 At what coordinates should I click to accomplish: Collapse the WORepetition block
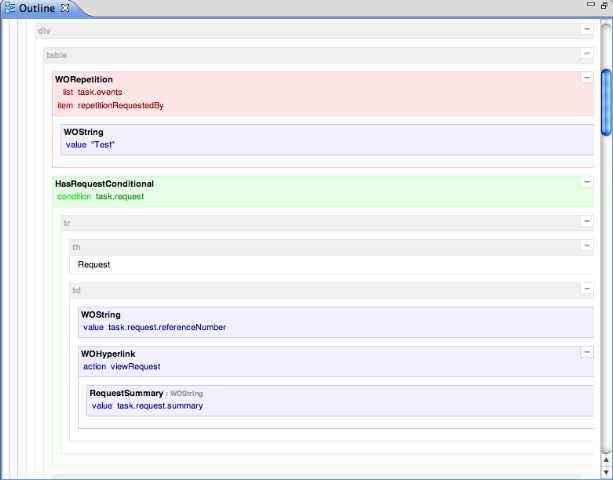pos(587,78)
